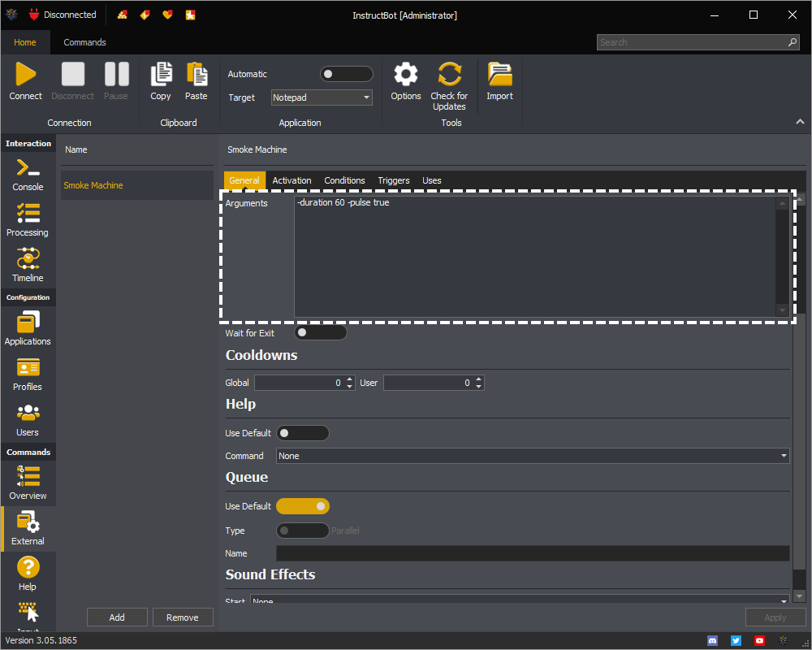
Task: Open the Processing section
Action: [28, 220]
